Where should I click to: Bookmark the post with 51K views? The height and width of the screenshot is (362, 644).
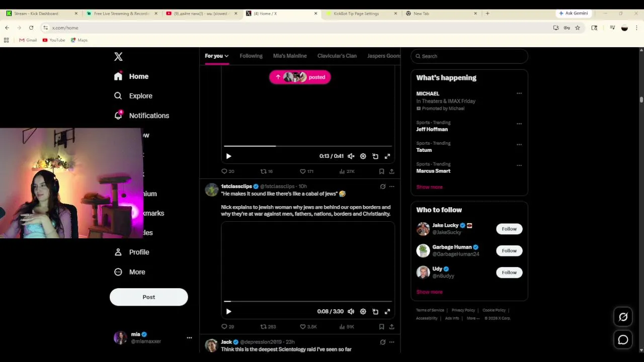click(381, 327)
